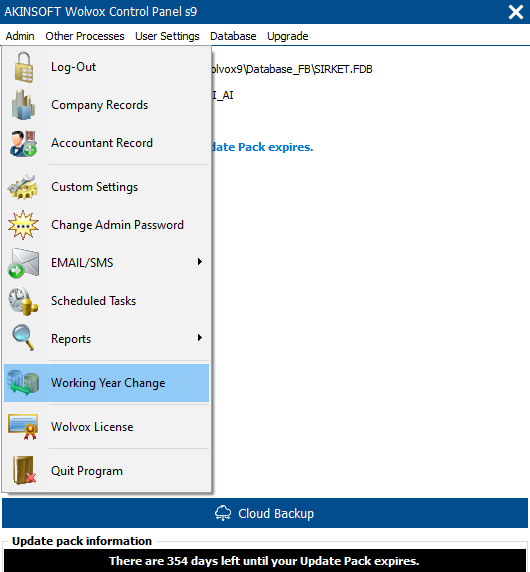Click the Cloud Backup button
530x572 pixels.
265,513
